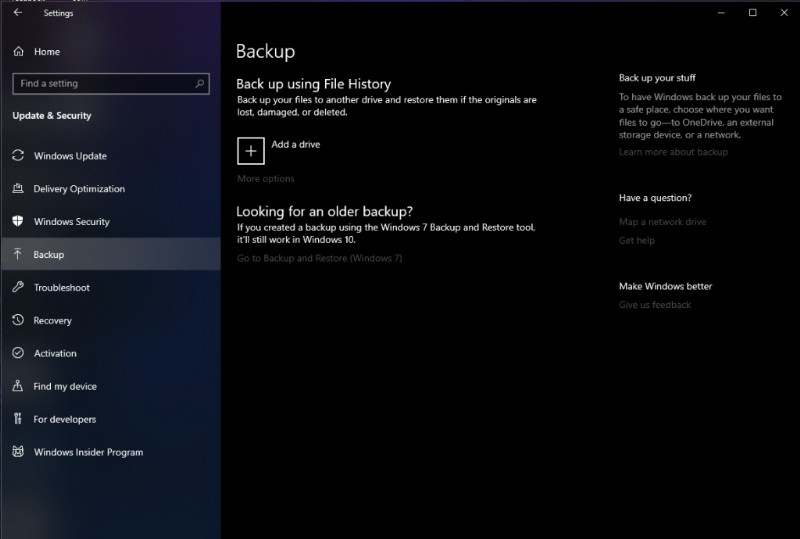The image size is (800, 539).
Task: Select the Backup label in the sidebar
Action: click(x=48, y=254)
